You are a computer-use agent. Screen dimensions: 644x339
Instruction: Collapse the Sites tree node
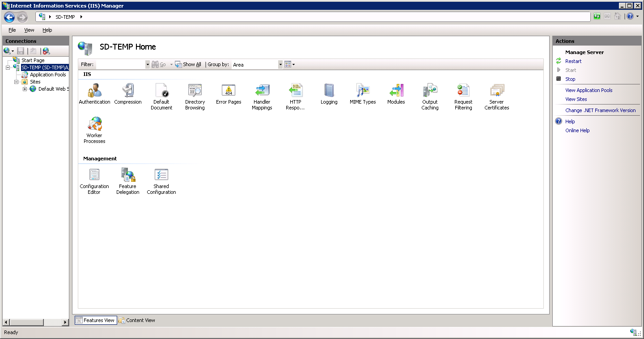17,82
